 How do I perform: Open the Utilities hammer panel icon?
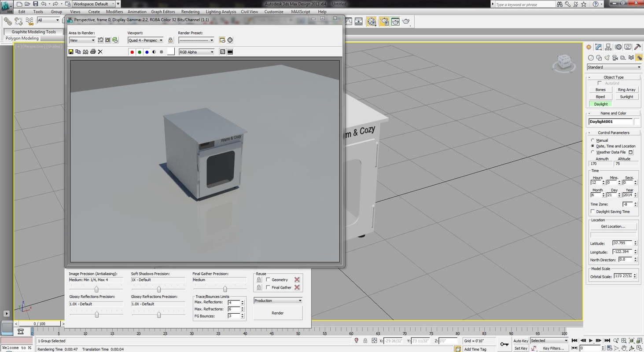point(637,47)
